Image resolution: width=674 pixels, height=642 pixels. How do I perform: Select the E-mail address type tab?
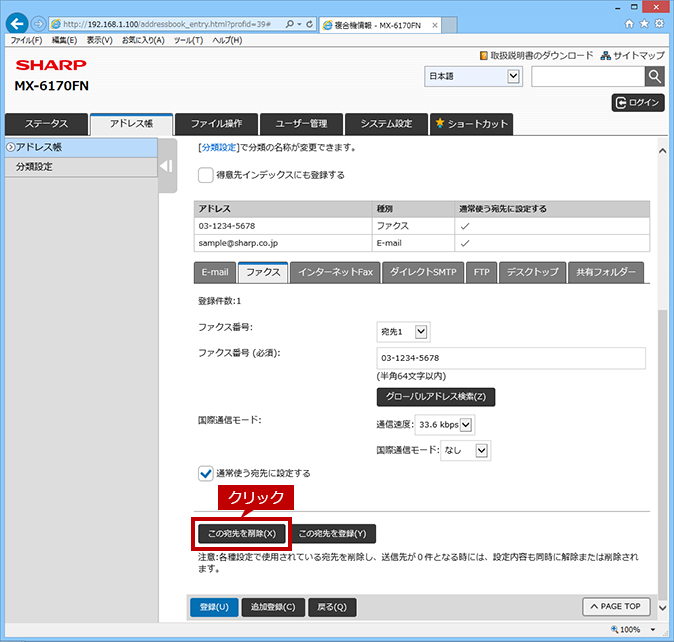214,272
